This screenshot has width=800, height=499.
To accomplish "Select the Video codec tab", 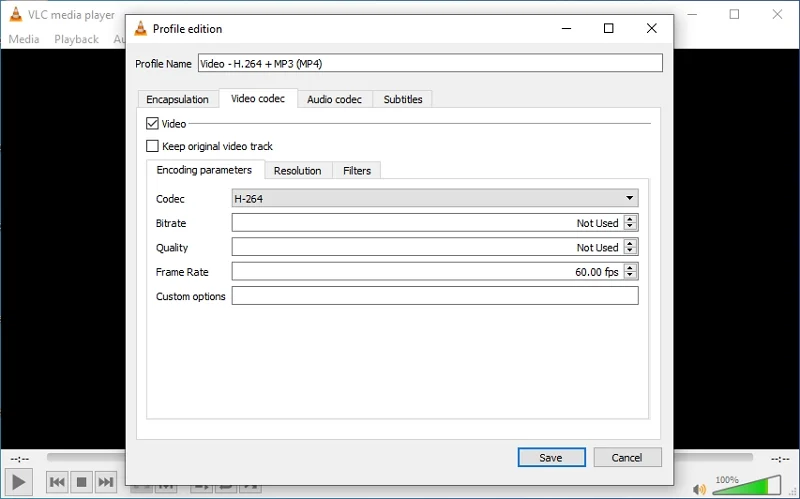I will pos(258,98).
